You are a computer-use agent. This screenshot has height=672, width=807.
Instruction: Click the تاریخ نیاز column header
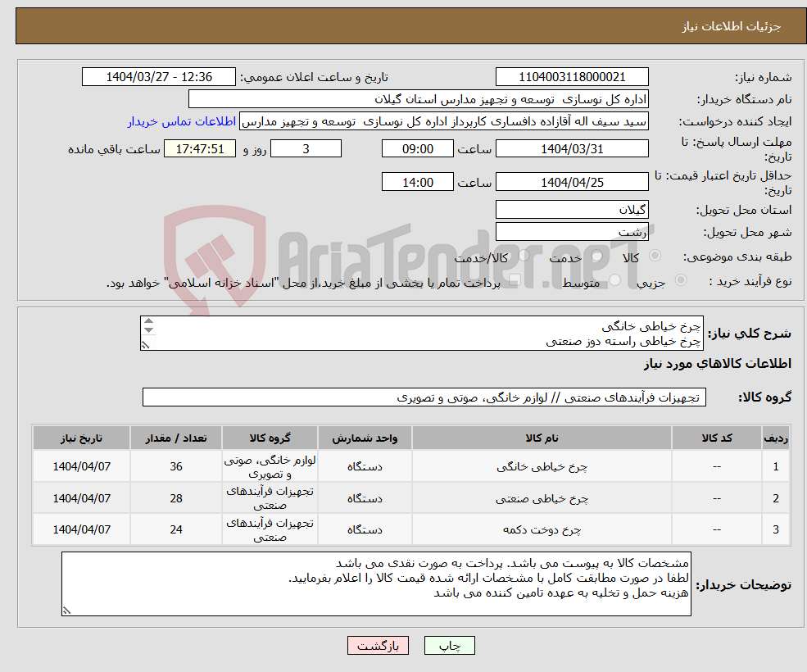tap(81, 438)
